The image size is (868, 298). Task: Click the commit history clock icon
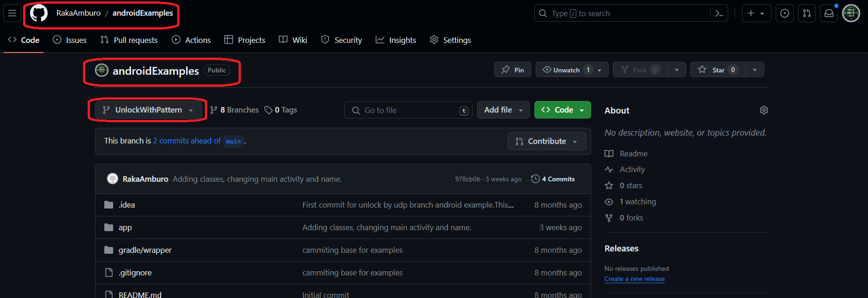(x=535, y=179)
